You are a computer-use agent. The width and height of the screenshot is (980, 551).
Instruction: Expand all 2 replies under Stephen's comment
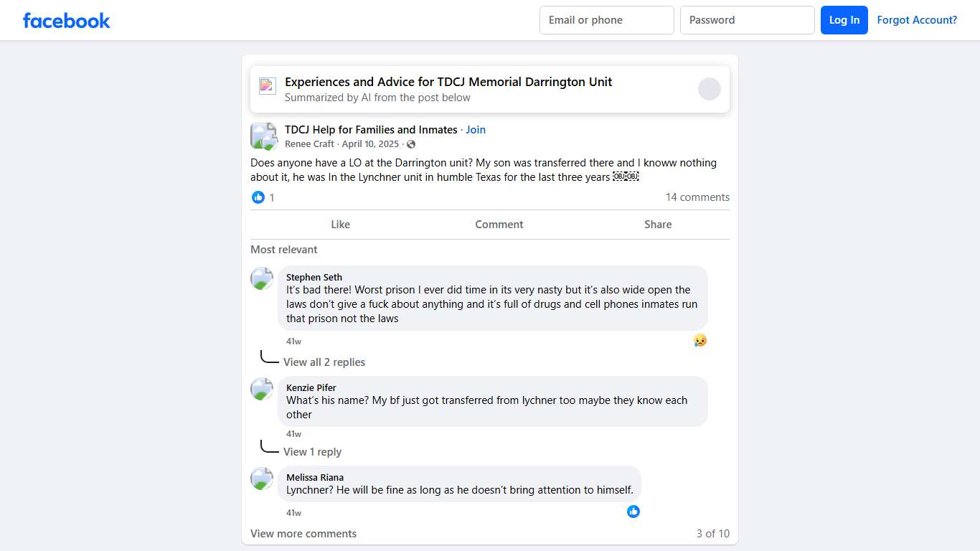click(x=324, y=362)
